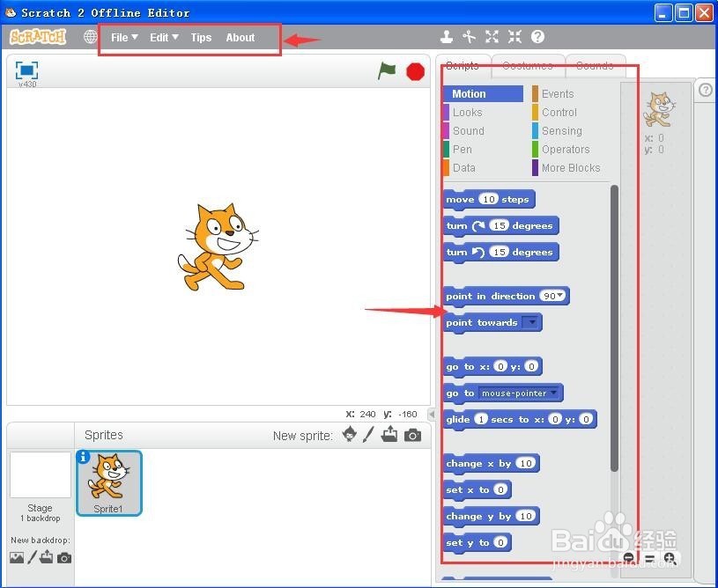Upload backdrop from file
Viewport: 718px width, 588px height.
[46, 557]
